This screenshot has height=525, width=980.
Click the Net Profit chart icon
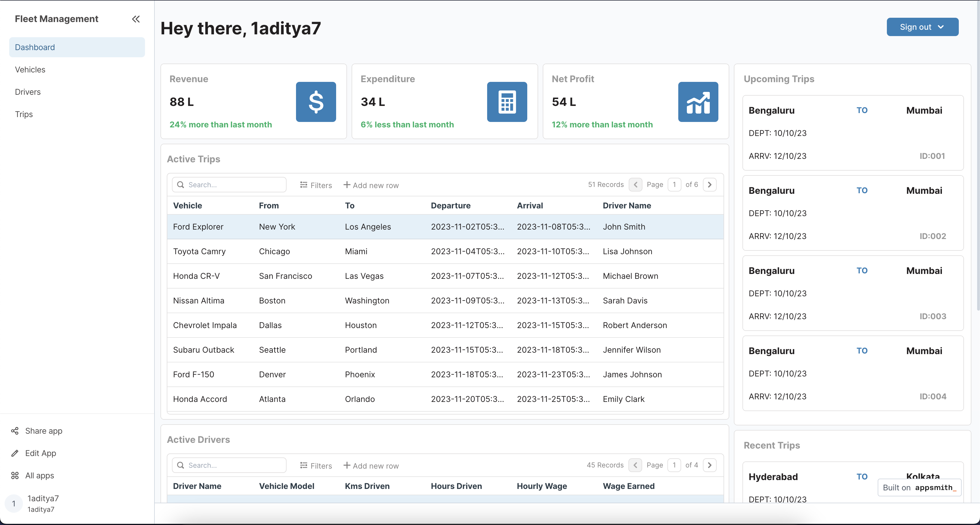698,102
